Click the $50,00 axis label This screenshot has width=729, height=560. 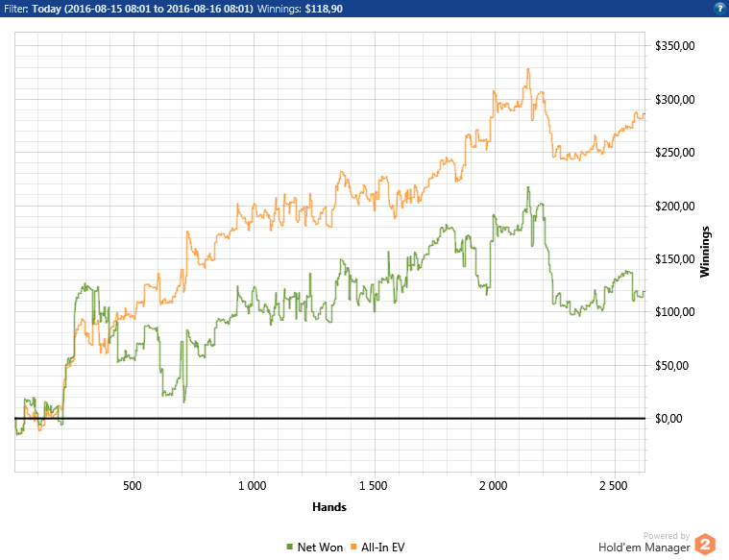(671, 366)
